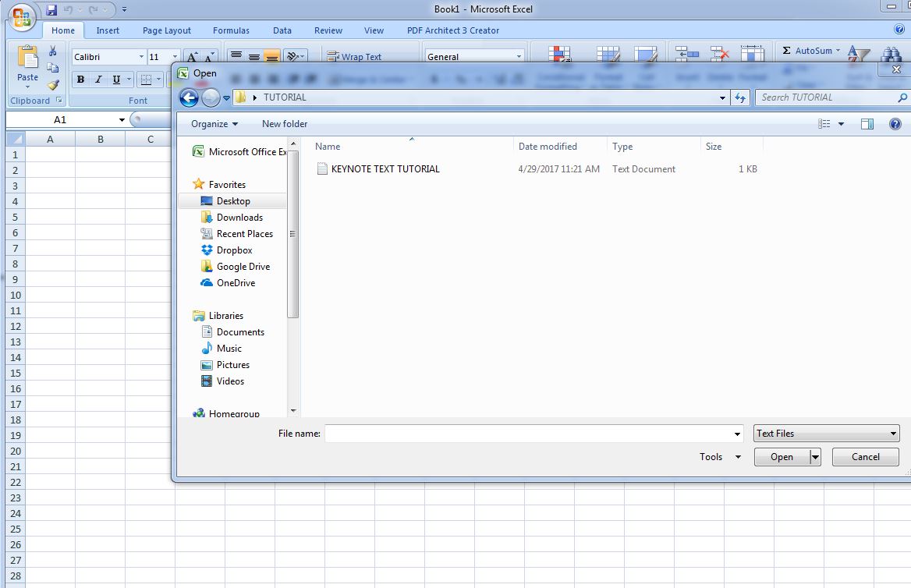Viewport: 911px width, 588px height.
Task: Open the Organize dropdown menu
Action: [214, 124]
